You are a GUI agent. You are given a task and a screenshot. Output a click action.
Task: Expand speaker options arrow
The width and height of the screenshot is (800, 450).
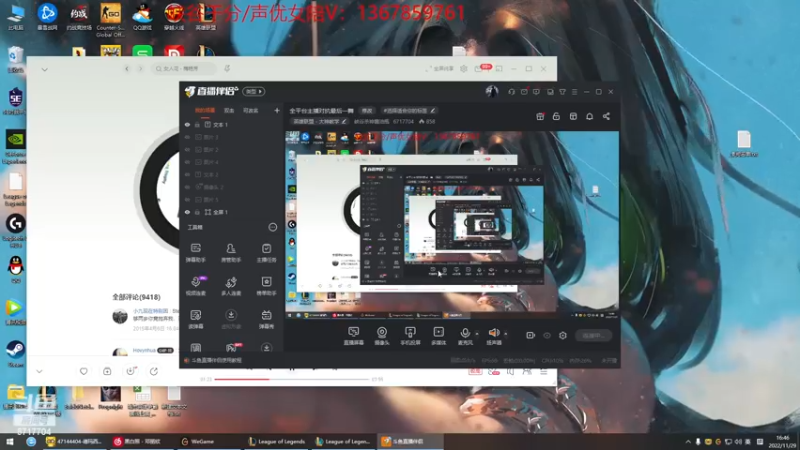506,334
